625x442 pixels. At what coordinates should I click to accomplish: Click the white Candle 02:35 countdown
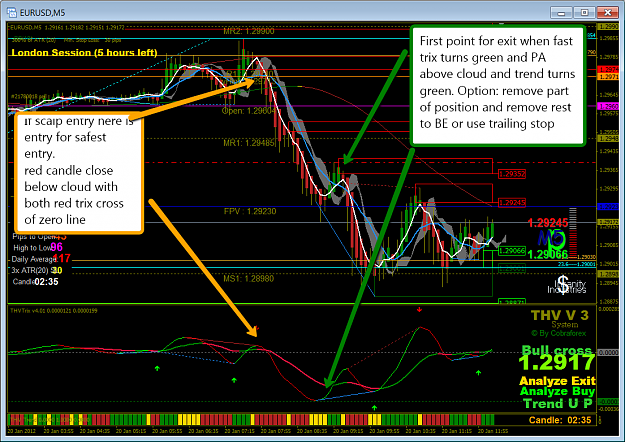pyautogui.click(x=35, y=282)
